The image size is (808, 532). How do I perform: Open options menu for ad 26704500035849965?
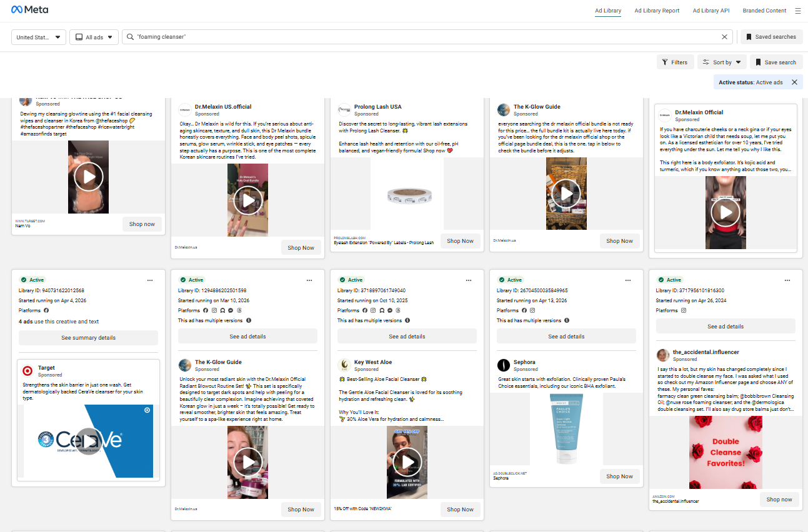(x=628, y=280)
